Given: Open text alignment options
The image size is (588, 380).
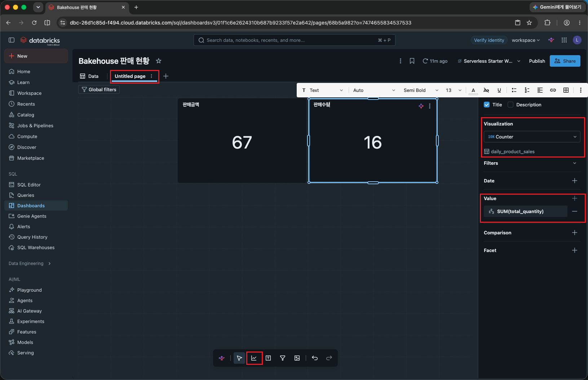Looking at the screenshot, I should click(x=540, y=90).
